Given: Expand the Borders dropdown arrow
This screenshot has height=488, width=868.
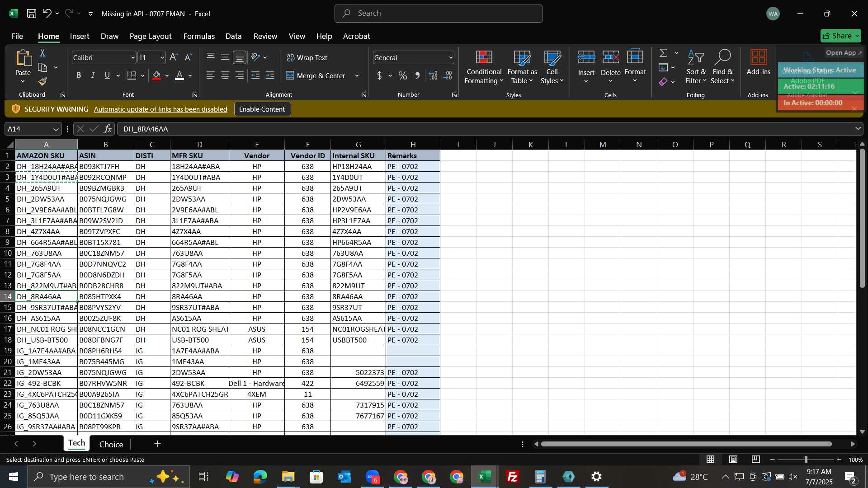Looking at the screenshot, I should [142, 75].
